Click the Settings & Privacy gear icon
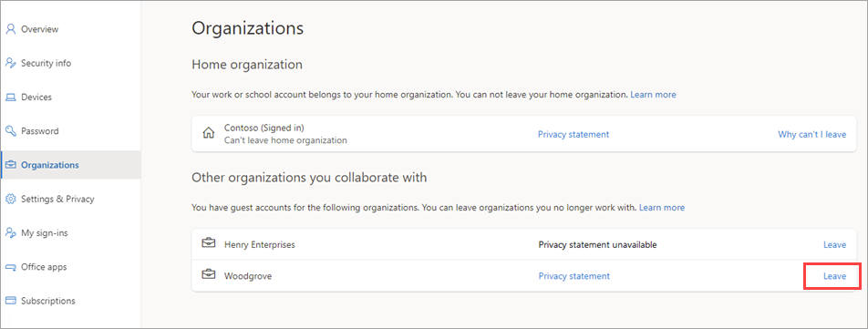868x329 pixels. point(11,199)
